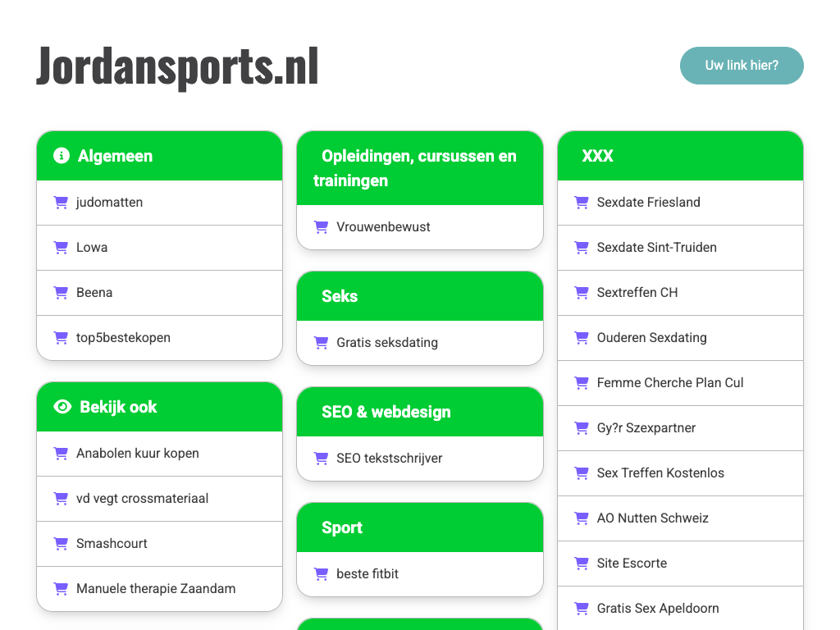Click the Opleidingen, cursussen en trainingen header
This screenshot has height=630, width=840.
[x=419, y=167]
